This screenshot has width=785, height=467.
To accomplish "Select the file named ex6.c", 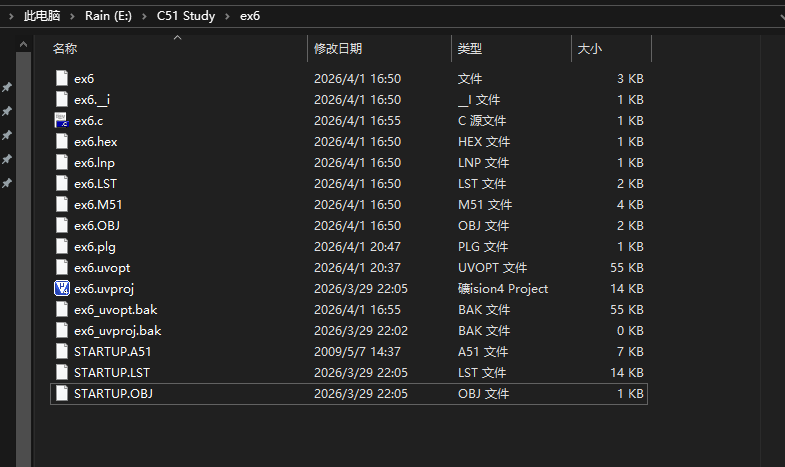I will click(x=89, y=121).
